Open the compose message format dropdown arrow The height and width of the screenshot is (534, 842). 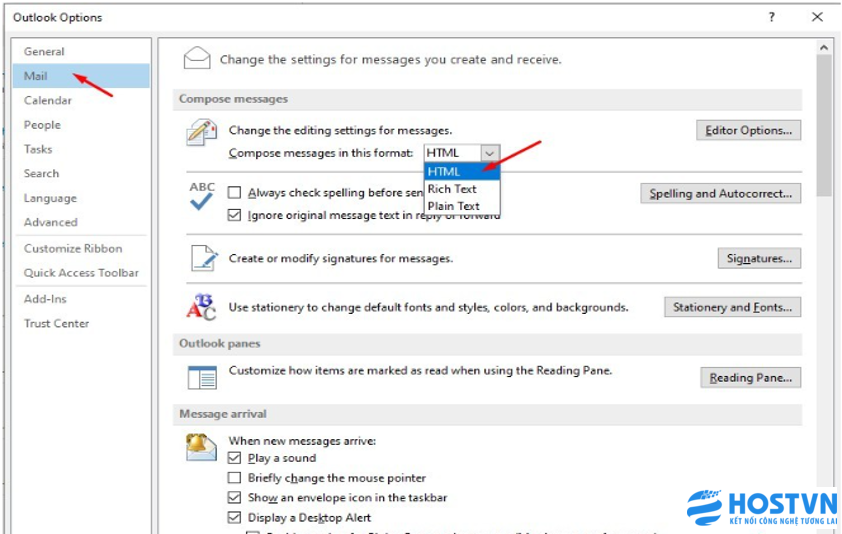489,153
